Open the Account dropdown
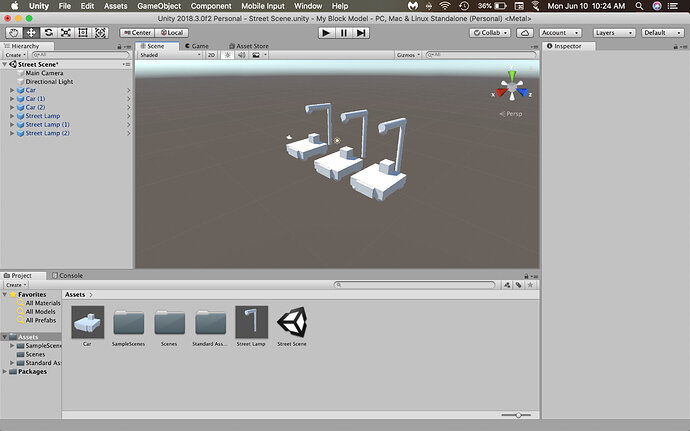This screenshot has height=431, width=690. [560, 33]
